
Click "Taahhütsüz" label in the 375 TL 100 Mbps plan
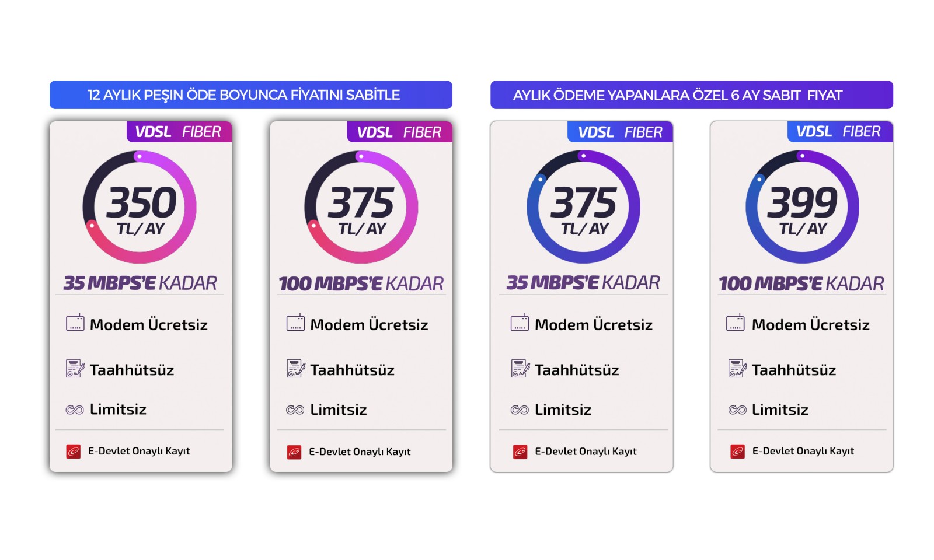click(352, 370)
